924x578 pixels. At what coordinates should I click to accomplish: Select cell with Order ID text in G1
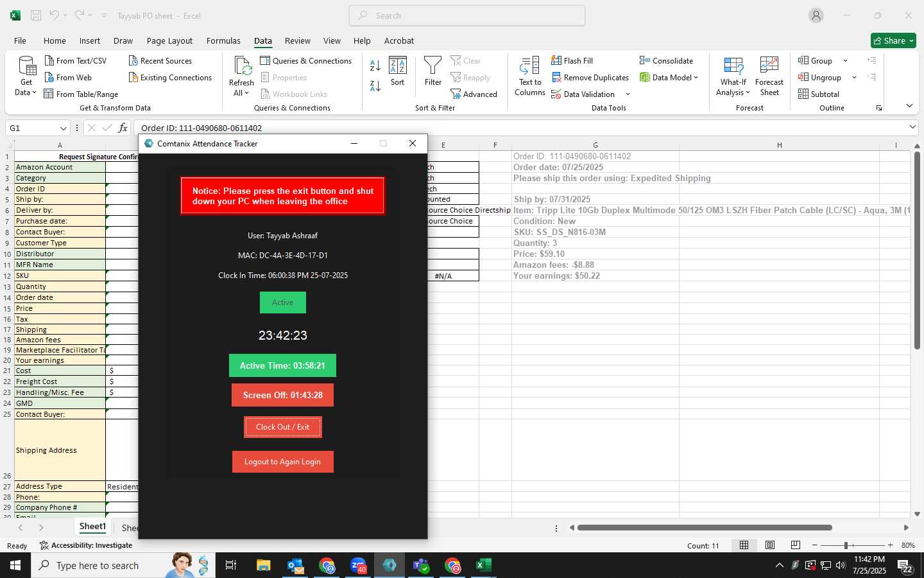pos(595,156)
